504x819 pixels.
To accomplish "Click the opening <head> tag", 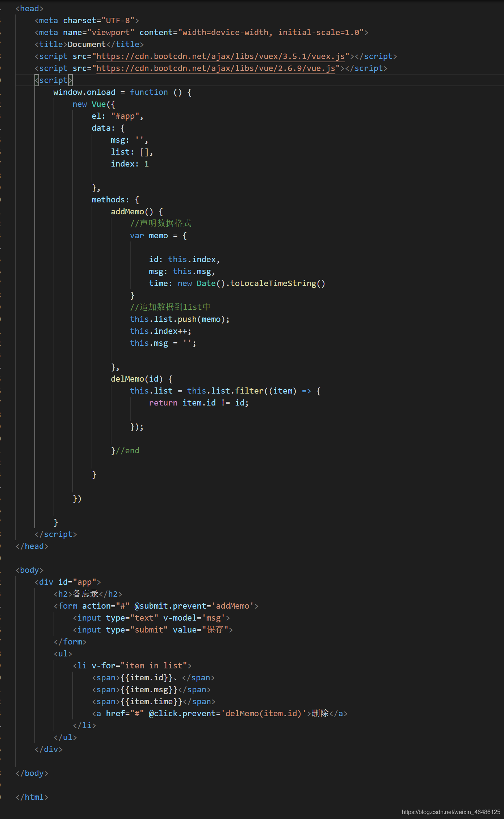I will click(x=29, y=9).
